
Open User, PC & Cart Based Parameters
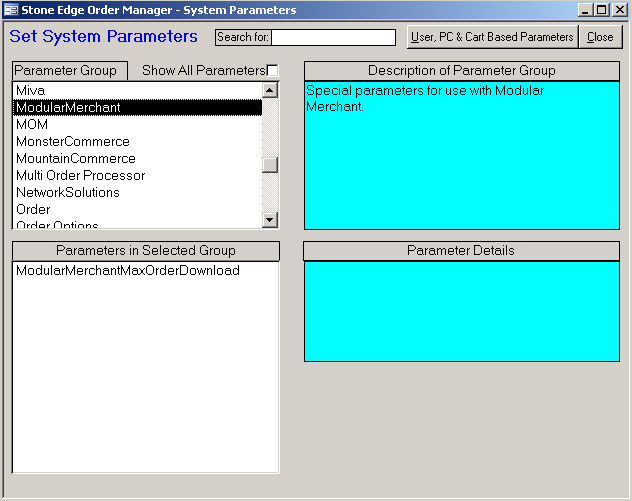[x=492, y=37]
